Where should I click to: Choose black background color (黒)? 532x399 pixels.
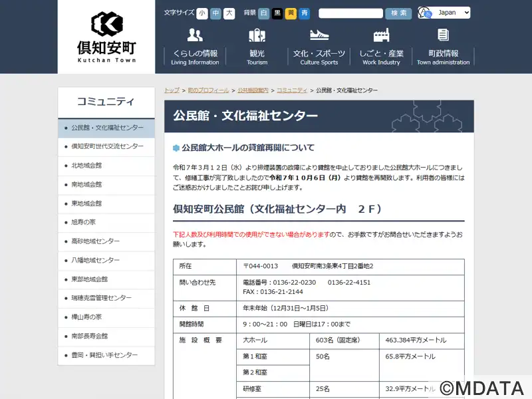tap(277, 13)
